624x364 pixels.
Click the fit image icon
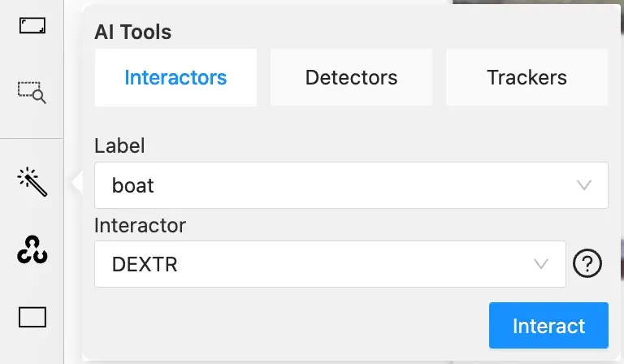tap(32, 26)
